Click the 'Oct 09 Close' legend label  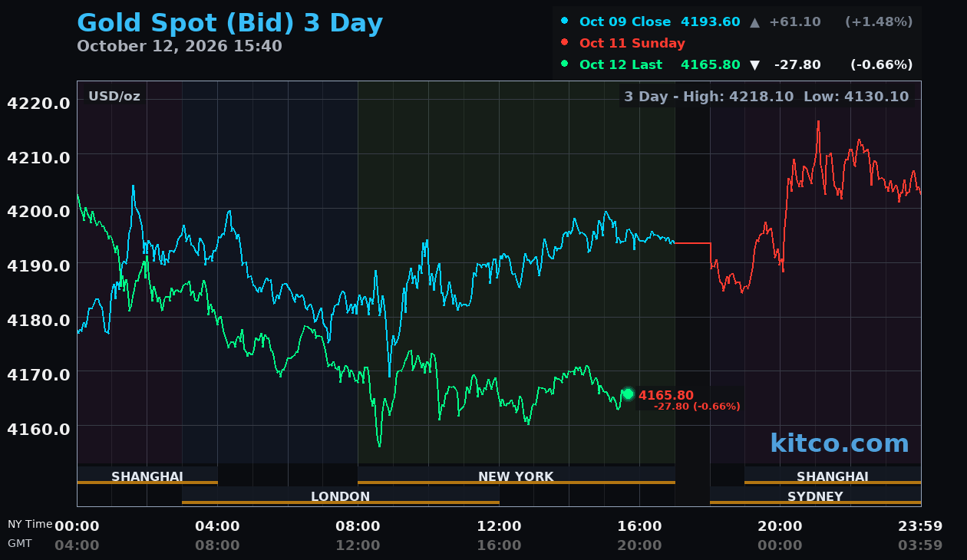(x=625, y=21)
